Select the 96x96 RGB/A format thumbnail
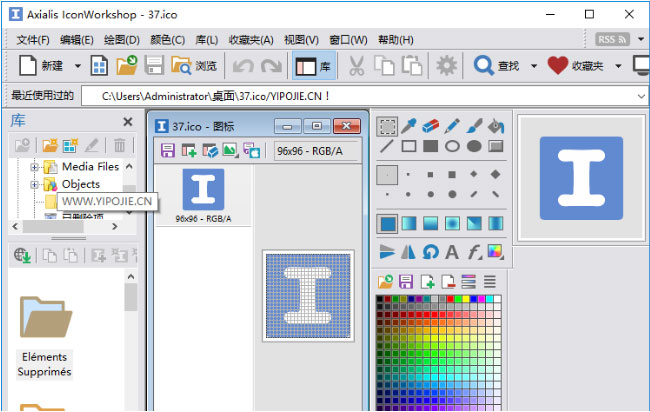650x412 pixels. [203, 196]
